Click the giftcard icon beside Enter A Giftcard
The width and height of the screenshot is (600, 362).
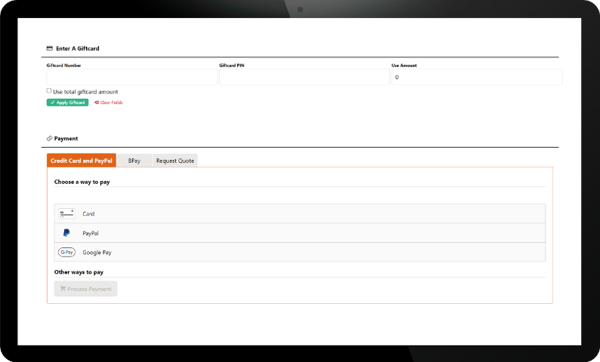point(49,49)
